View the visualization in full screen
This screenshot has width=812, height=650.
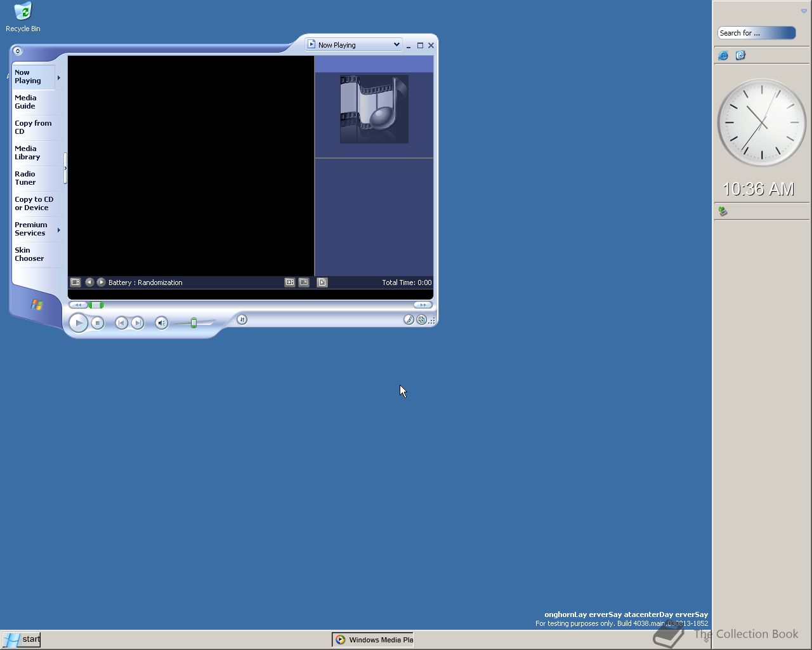[x=304, y=282]
